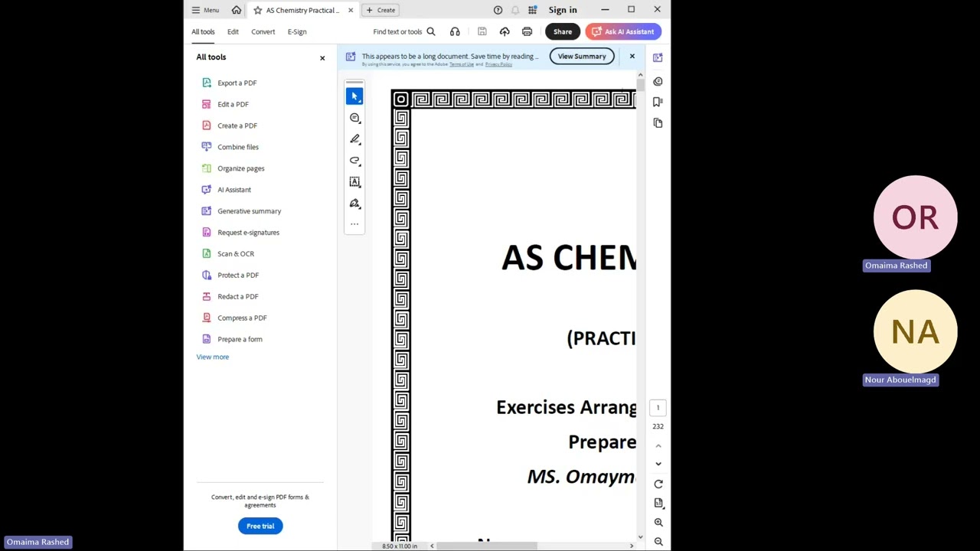Click the Read Aloud headphones icon
The height and width of the screenshot is (551, 980).
455,31
